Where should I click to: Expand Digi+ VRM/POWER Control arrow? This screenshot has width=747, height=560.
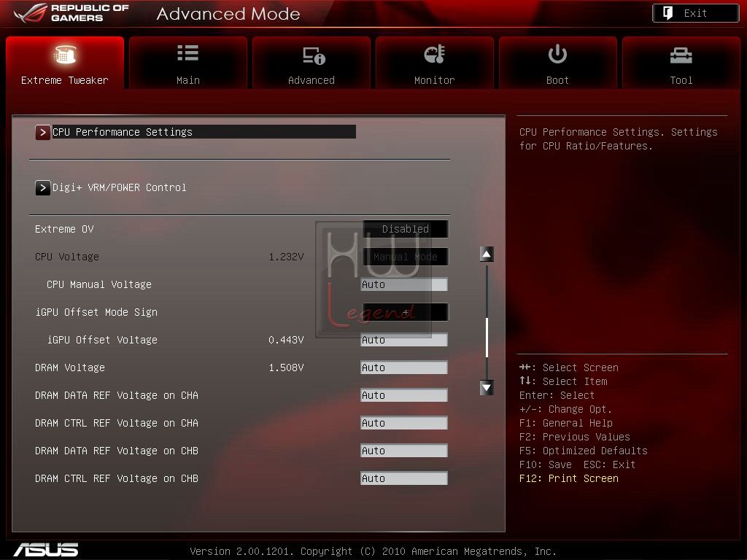[x=43, y=187]
